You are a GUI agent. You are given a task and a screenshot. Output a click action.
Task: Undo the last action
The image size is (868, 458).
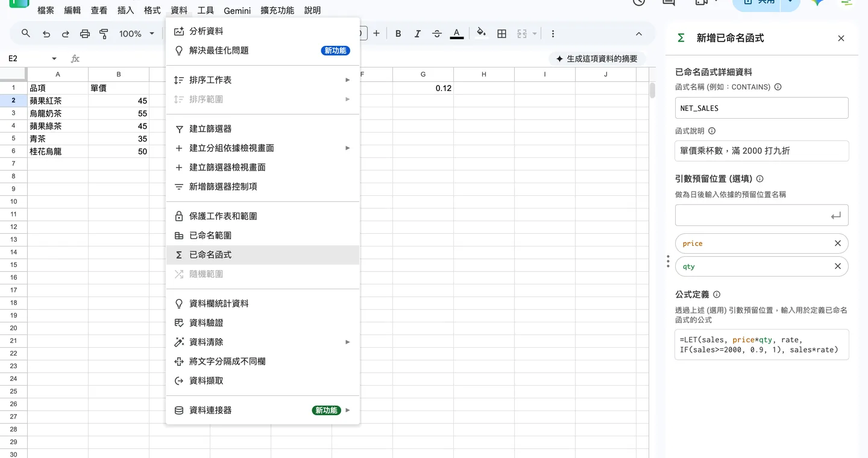46,34
